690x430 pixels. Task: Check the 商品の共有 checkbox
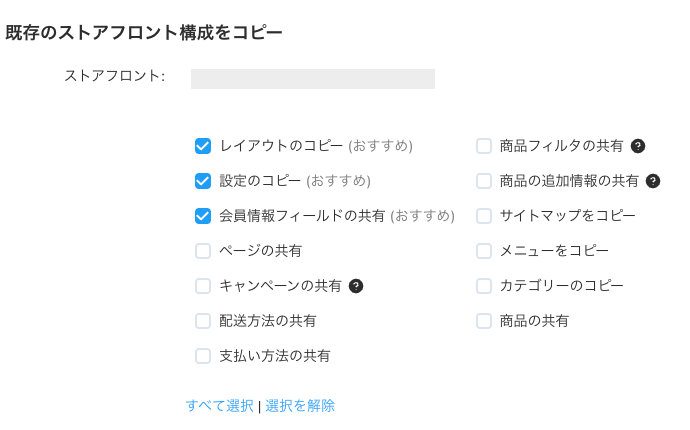coord(484,321)
